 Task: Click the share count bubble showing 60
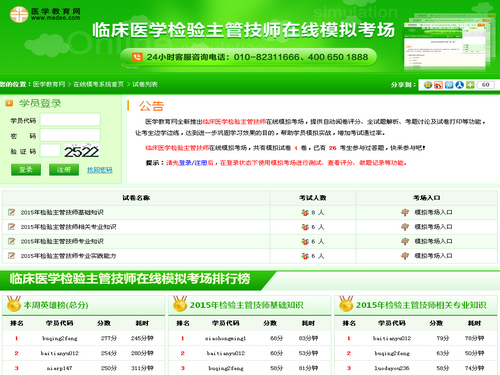tap(485, 85)
